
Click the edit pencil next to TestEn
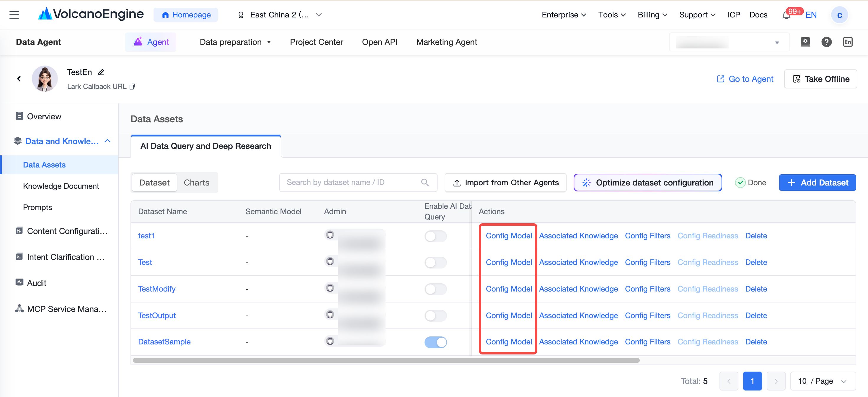tap(101, 72)
